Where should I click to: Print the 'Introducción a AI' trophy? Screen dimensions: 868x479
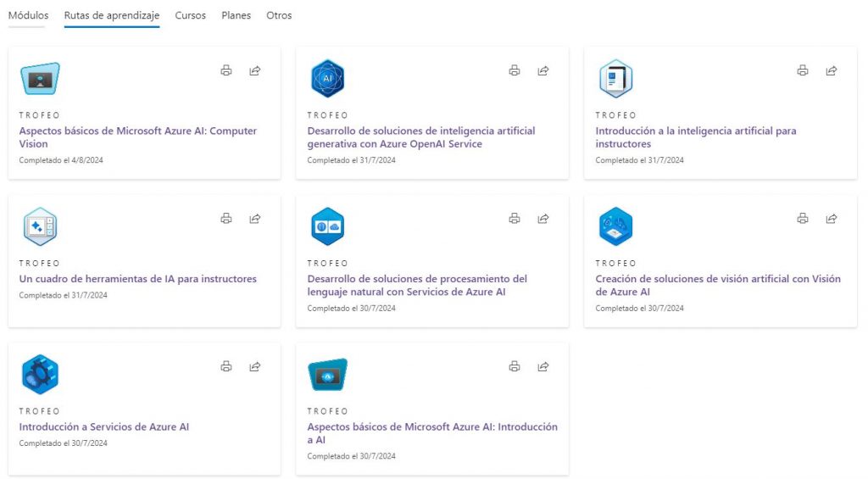coord(515,366)
